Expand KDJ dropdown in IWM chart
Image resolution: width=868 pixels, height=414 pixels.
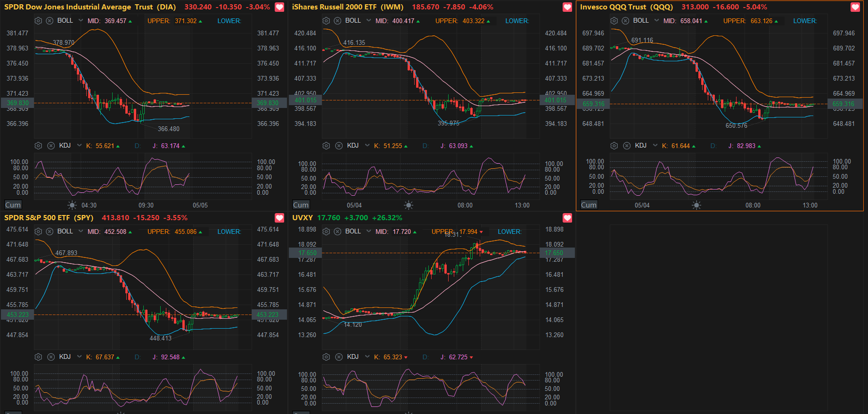point(367,145)
